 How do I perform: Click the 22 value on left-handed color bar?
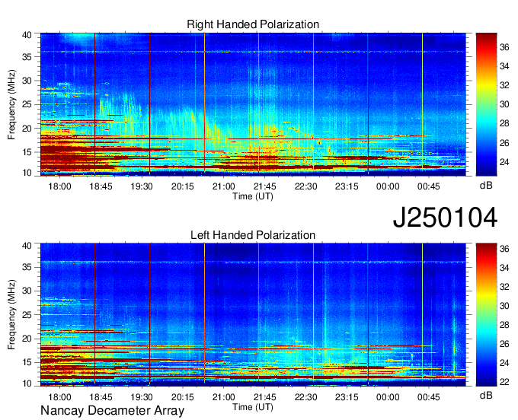[504, 382]
